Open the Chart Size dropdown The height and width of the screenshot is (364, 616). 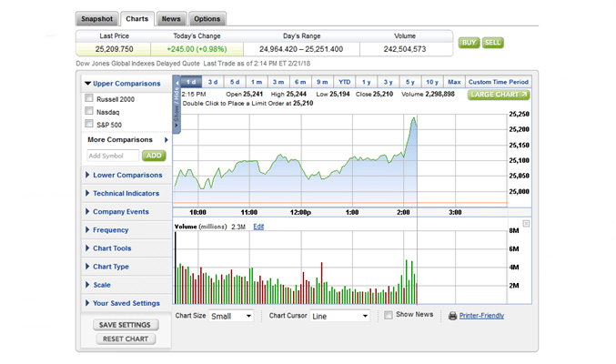[233, 316]
